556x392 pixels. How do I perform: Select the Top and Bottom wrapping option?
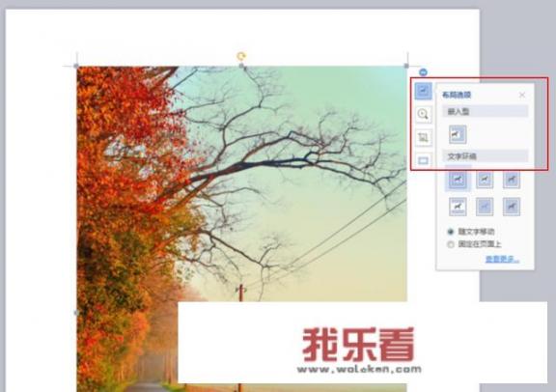(458, 207)
